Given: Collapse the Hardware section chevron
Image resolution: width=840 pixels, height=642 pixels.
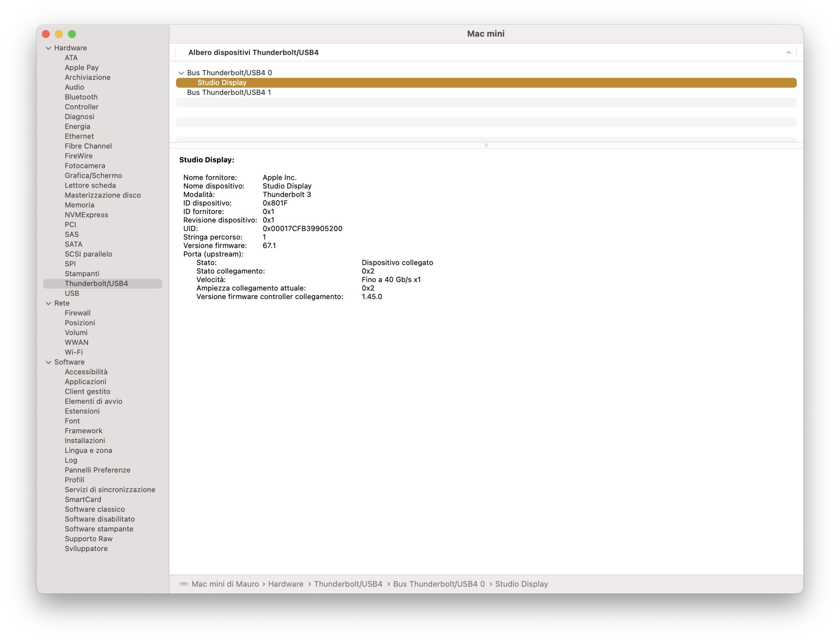Looking at the screenshot, I should click(x=49, y=48).
